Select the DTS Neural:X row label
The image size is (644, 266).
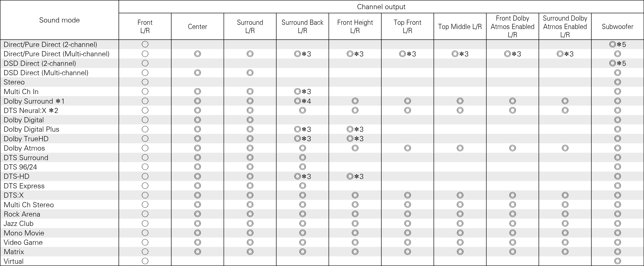(x=31, y=110)
